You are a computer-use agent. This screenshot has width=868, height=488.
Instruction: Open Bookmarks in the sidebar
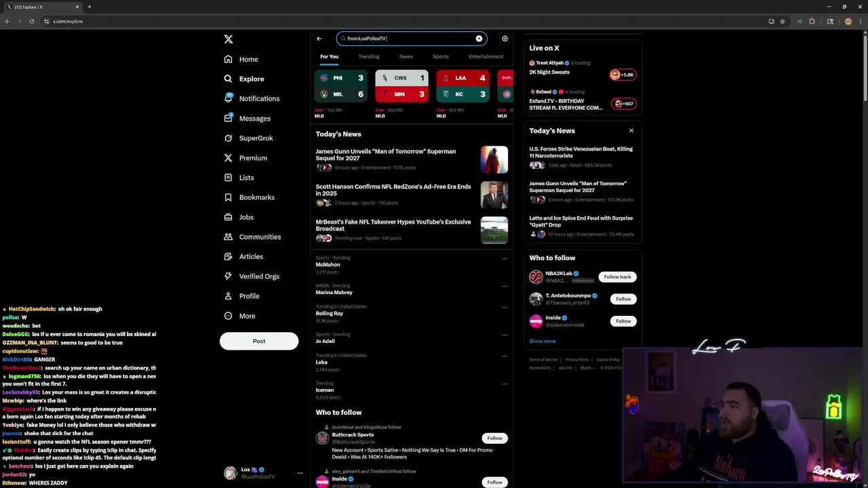(x=250, y=197)
